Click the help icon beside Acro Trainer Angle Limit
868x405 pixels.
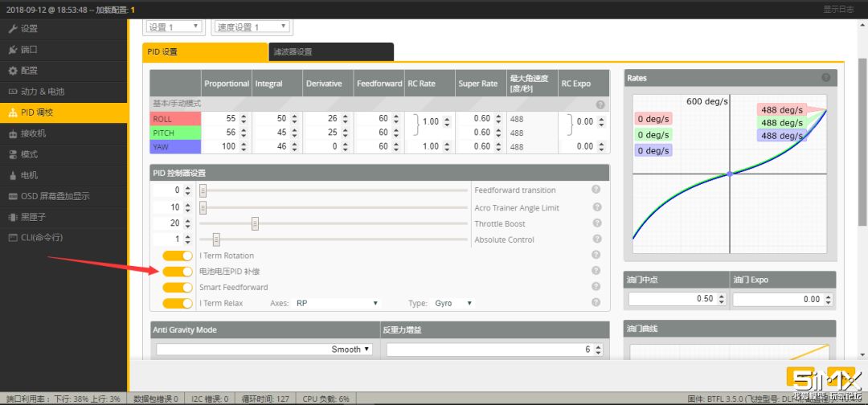pos(596,207)
